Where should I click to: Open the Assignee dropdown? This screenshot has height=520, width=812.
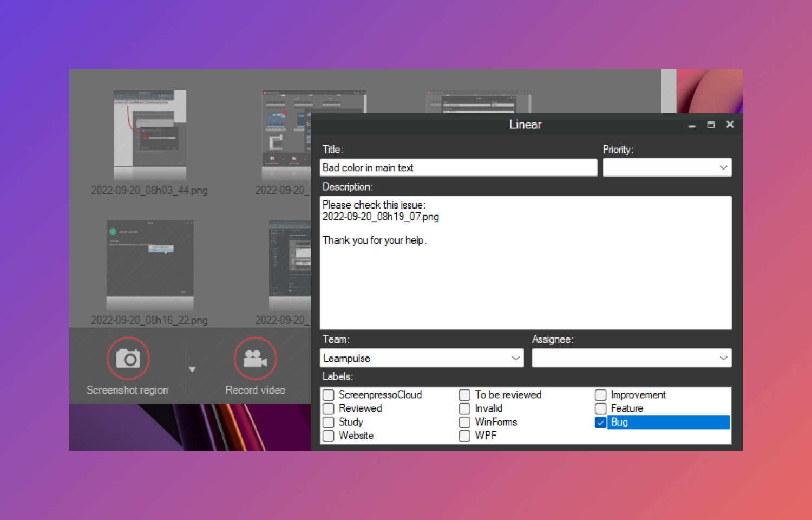click(632, 358)
